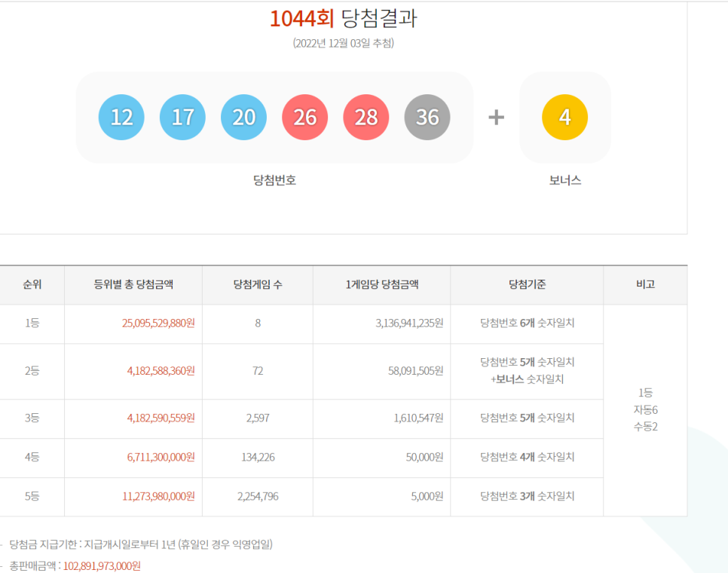Click the plus sign before the bonus ball

[x=497, y=117]
